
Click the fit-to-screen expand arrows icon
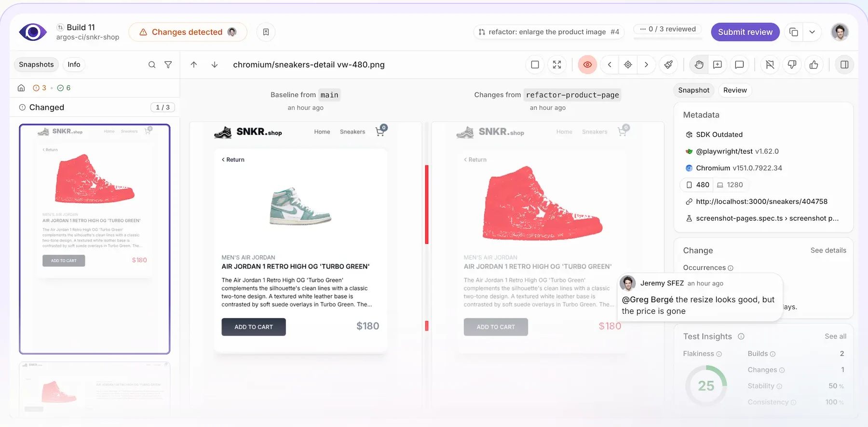coord(557,65)
